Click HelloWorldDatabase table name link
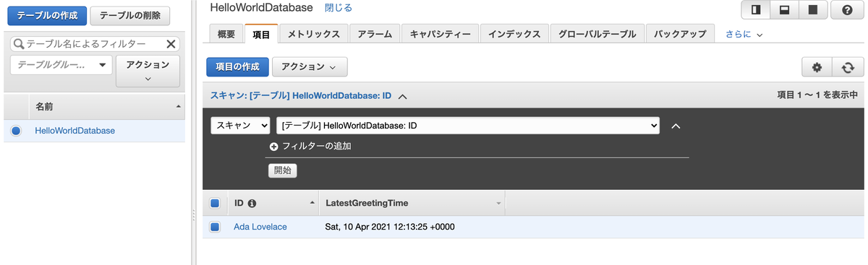 75,131
